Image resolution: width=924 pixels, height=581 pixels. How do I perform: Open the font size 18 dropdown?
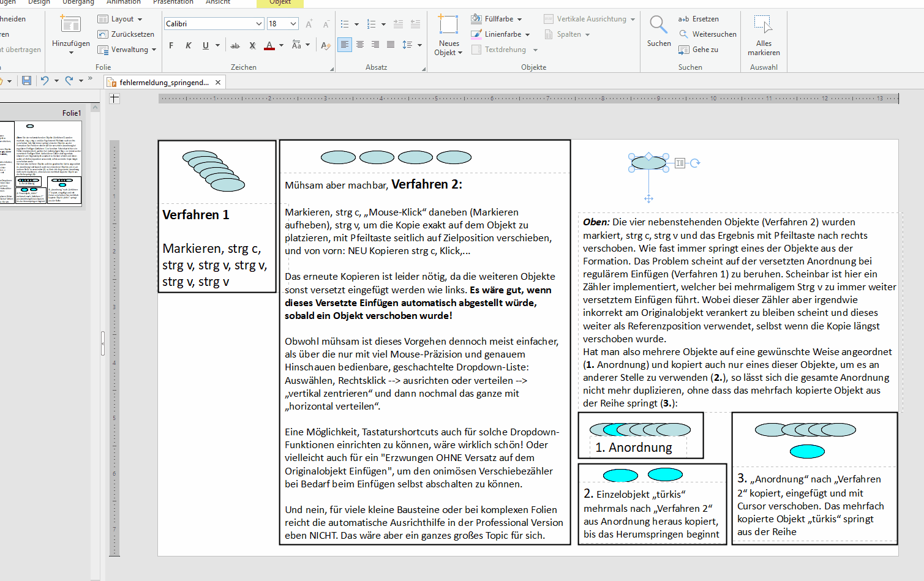point(293,24)
